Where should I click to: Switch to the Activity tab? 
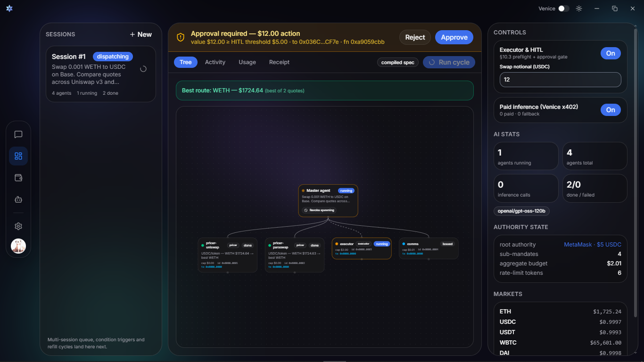coord(215,62)
